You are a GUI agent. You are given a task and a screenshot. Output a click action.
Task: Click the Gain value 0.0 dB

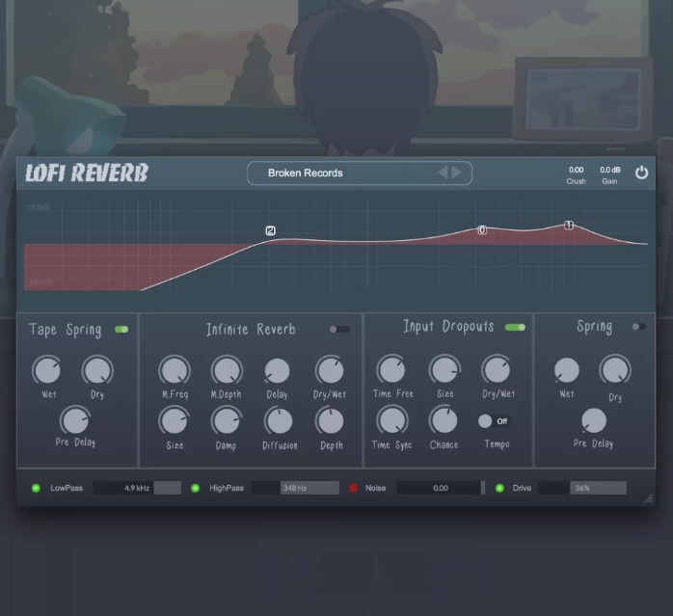tap(610, 170)
